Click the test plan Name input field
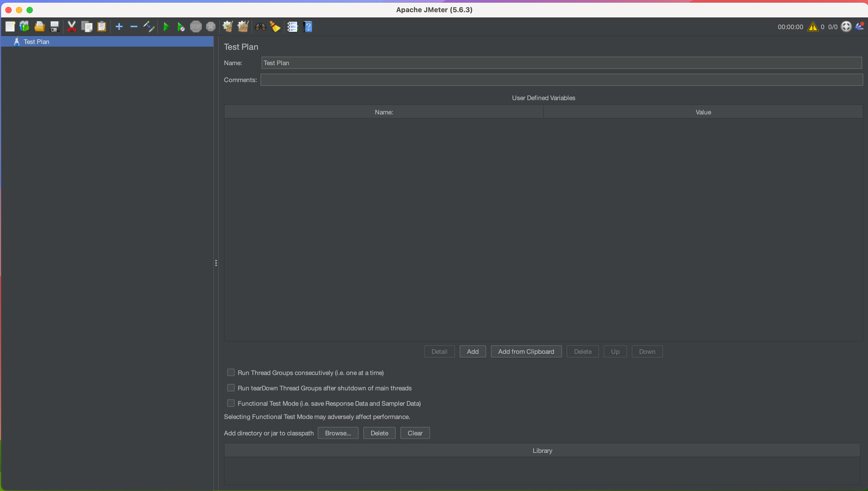Viewport: 868px width, 491px height. 562,63
